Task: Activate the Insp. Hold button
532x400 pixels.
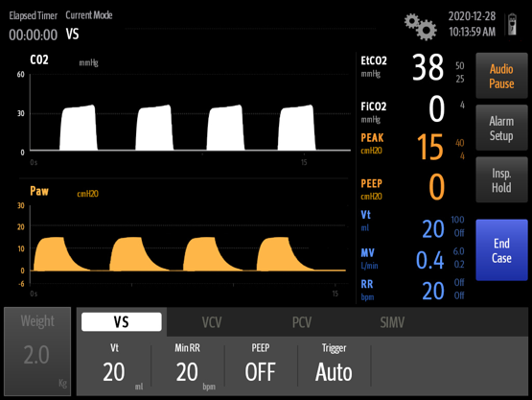Action: pos(501,180)
